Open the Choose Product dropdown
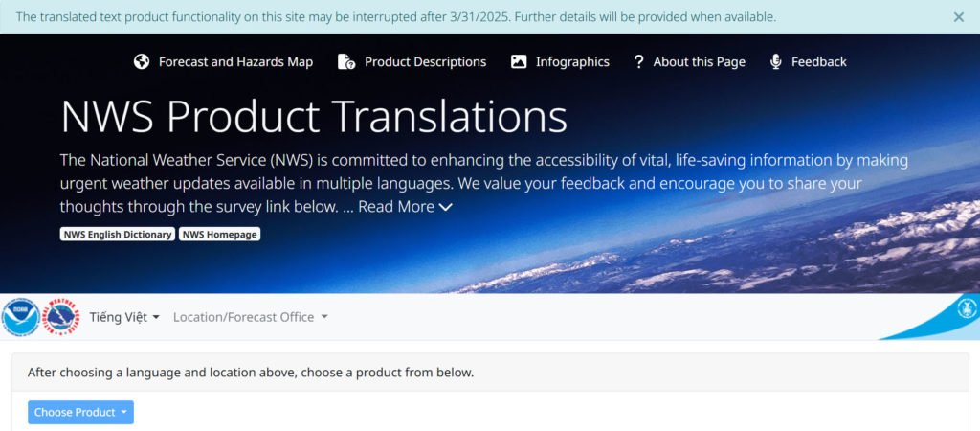Image resolution: width=980 pixels, height=431 pixels. tap(80, 412)
